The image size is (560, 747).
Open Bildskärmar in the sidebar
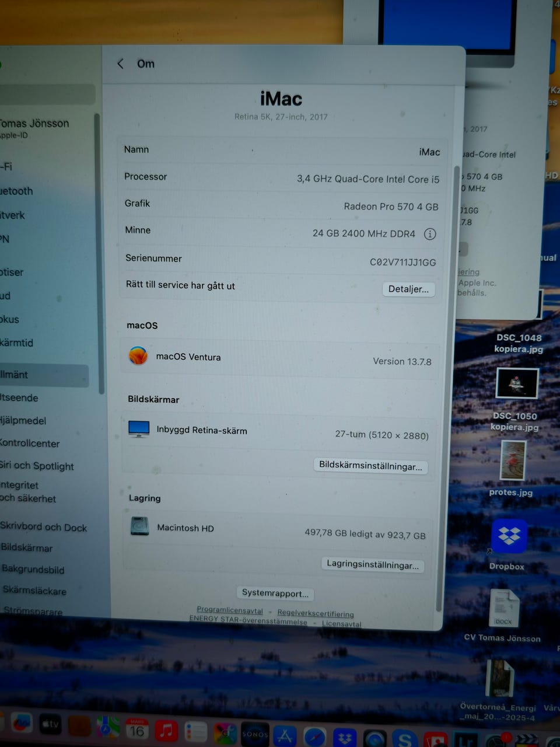(x=27, y=547)
